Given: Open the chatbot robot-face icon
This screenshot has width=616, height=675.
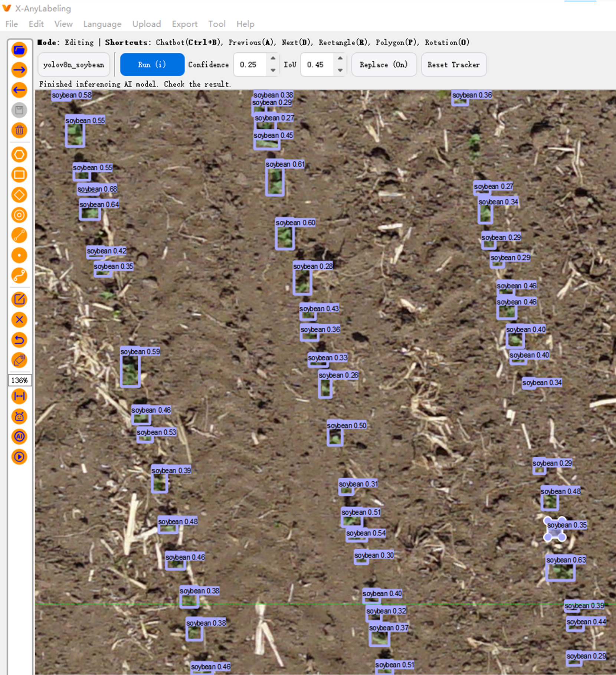Looking at the screenshot, I should tap(19, 416).
